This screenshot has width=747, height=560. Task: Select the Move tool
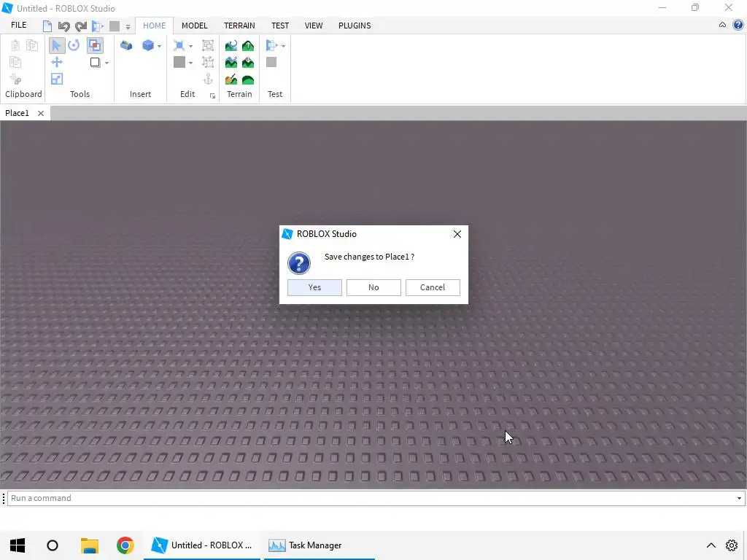point(57,62)
